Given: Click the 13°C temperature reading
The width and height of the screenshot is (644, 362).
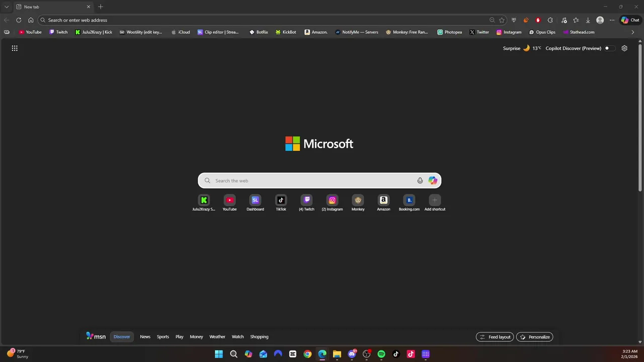Looking at the screenshot, I should click(x=537, y=48).
